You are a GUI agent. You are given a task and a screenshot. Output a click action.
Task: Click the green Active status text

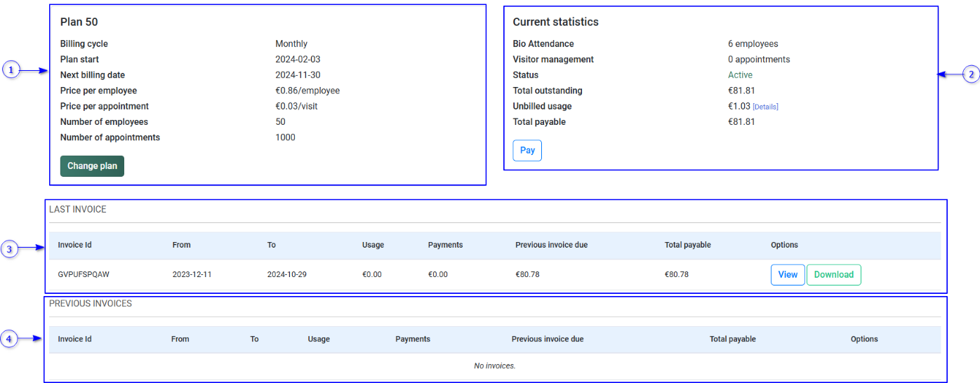pyautogui.click(x=740, y=75)
